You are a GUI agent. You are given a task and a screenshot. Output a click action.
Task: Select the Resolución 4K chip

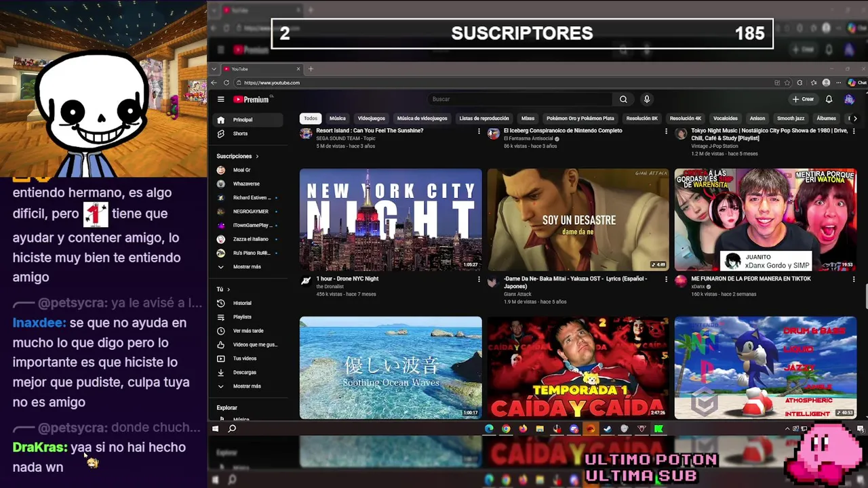tap(686, 118)
